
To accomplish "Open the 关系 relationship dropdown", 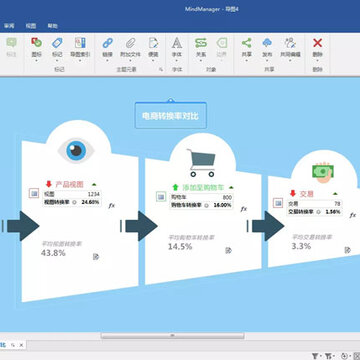I will point(201,61).
